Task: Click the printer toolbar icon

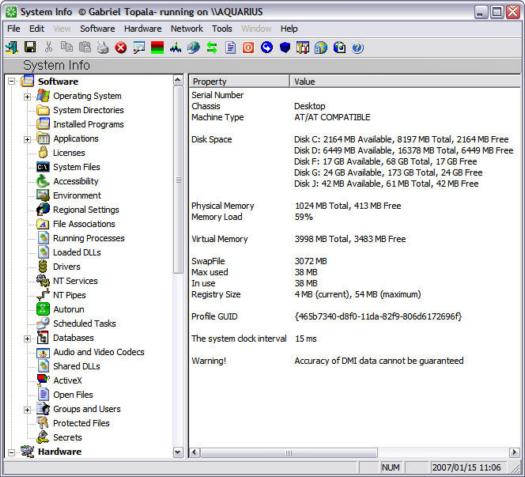Action: point(103,48)
